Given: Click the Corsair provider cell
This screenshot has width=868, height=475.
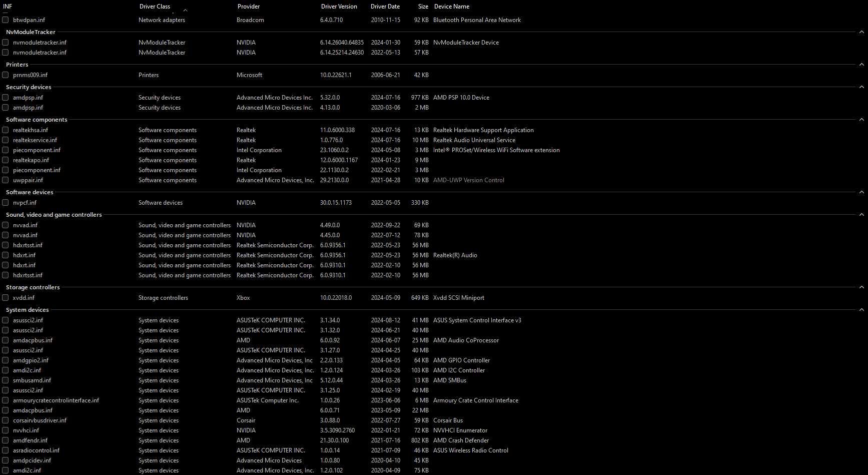Looking at the screenshot, I should coord(246,420).
